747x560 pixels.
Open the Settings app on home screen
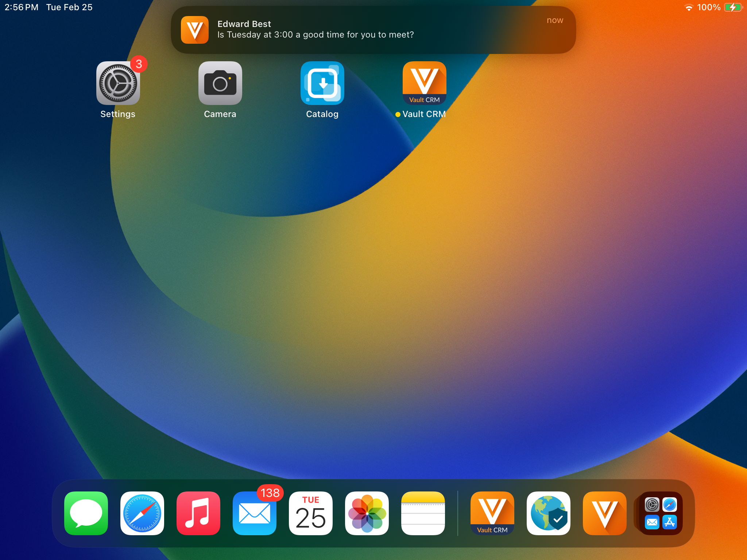pos(118,83)
